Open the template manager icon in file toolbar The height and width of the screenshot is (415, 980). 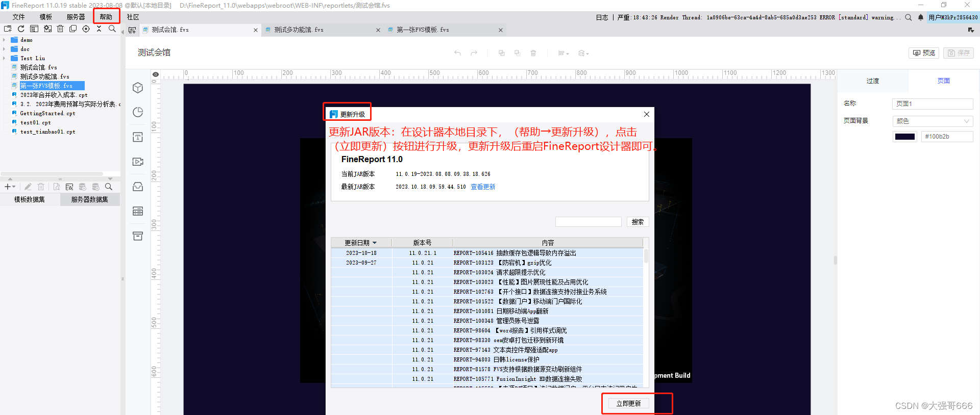(x=34, y=29)
